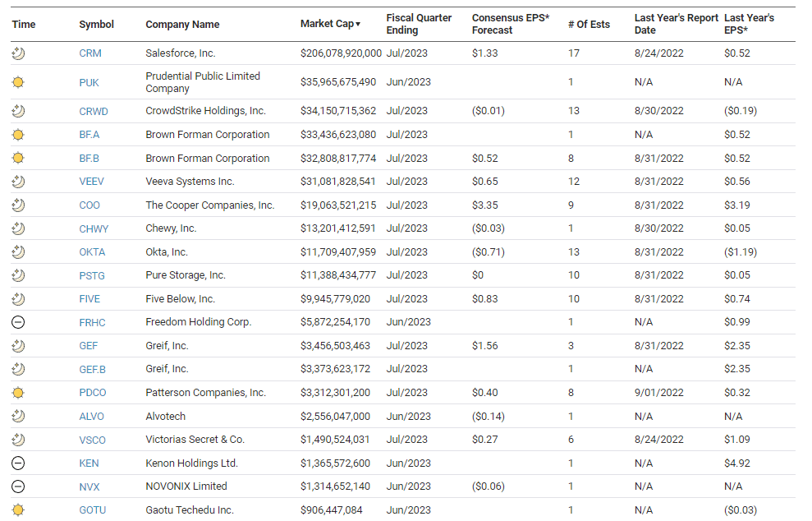Click the time-not-supplied icon for FRHC
812x521 pixels.
18,322
